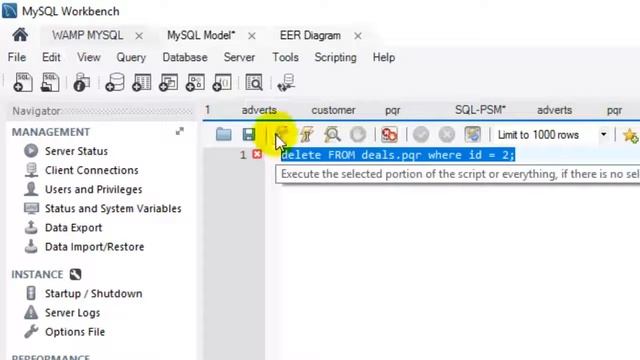Switch to the EER Diagram tab
Screen dimensions: 640x360
click(x=310, y=36)
